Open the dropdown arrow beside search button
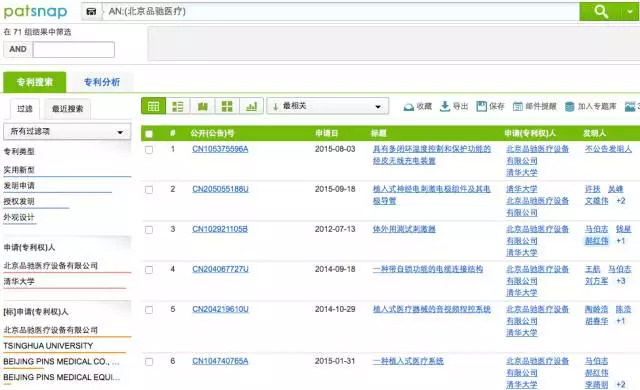This screenshot has height=390, width=640. click(630, 11)
